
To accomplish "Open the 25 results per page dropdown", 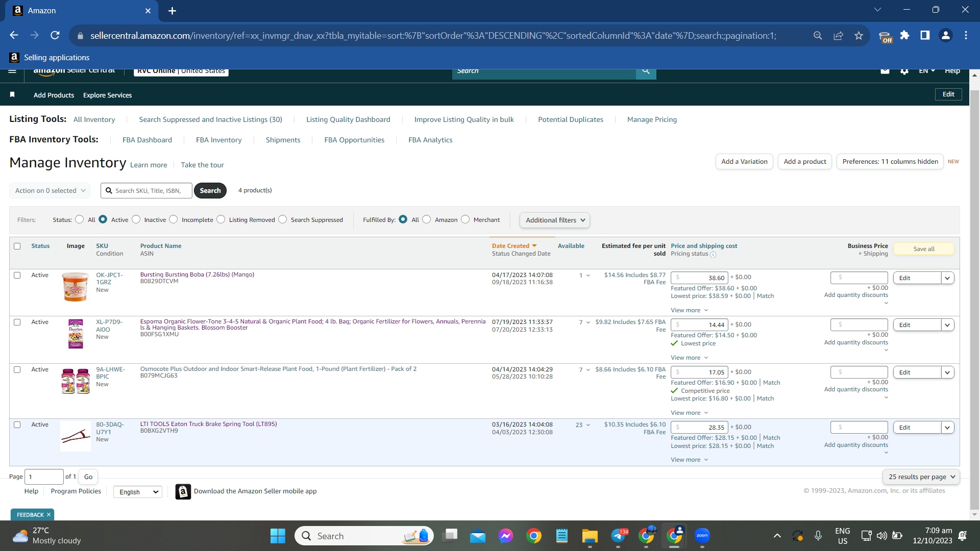I will pyautogui.click(x=921, y=477).
